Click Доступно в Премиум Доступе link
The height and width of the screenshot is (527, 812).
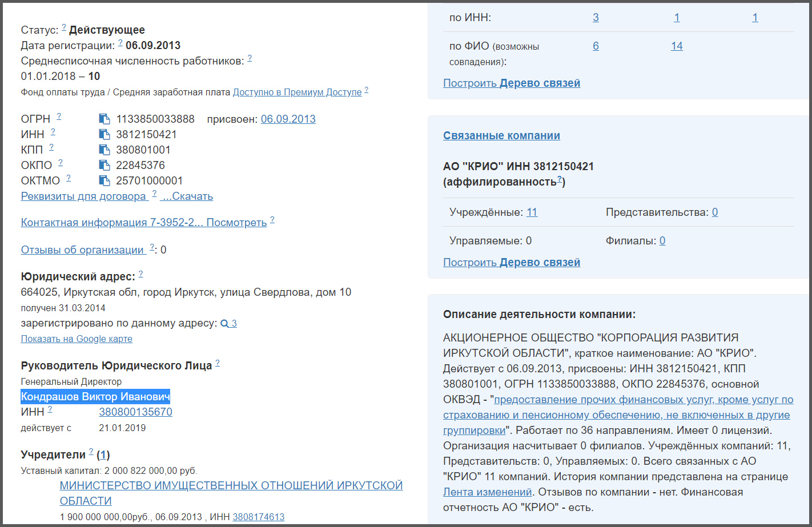point(298,92)
